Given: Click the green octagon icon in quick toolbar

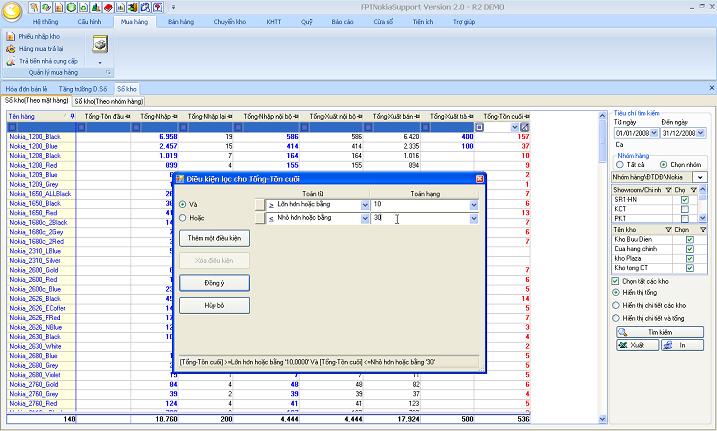Looking at the screenshot, I should (71, 7).
